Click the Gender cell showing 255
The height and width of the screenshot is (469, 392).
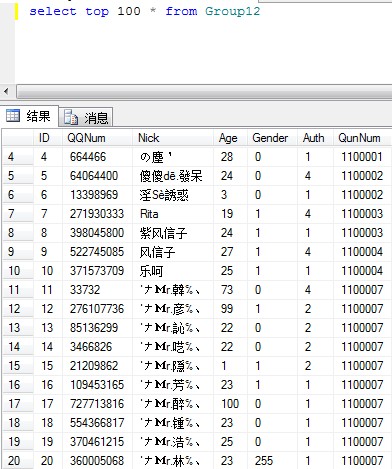272,461
